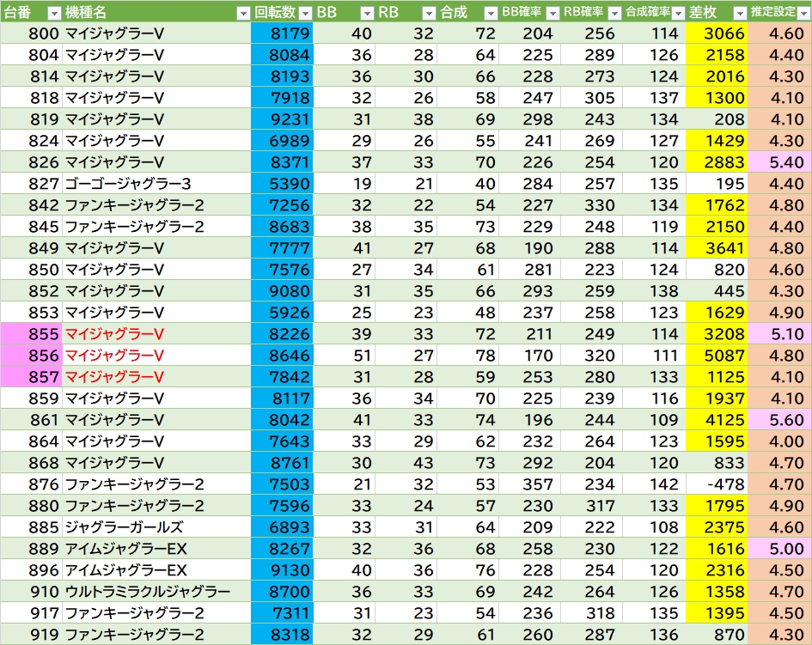The width and height of the screenshot is (812, 645).
Task: Select the estimated setting cell 4.00
Action: 780,441
